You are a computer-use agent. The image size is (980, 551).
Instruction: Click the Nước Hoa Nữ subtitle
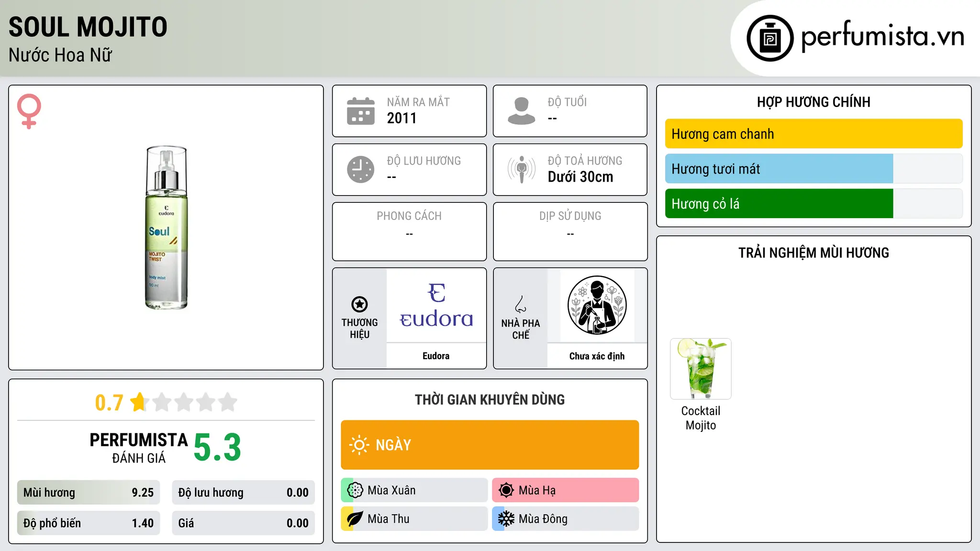coord(60,55)
